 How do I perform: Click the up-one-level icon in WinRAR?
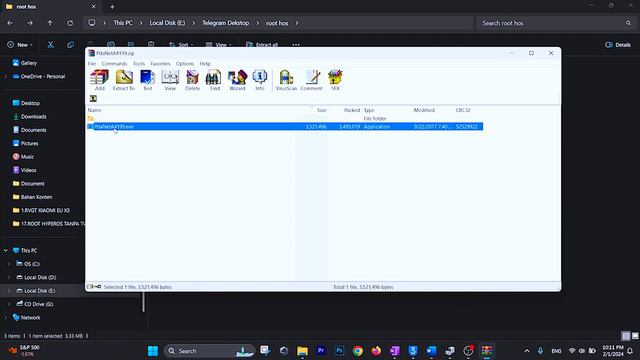[x=93, y=98]
